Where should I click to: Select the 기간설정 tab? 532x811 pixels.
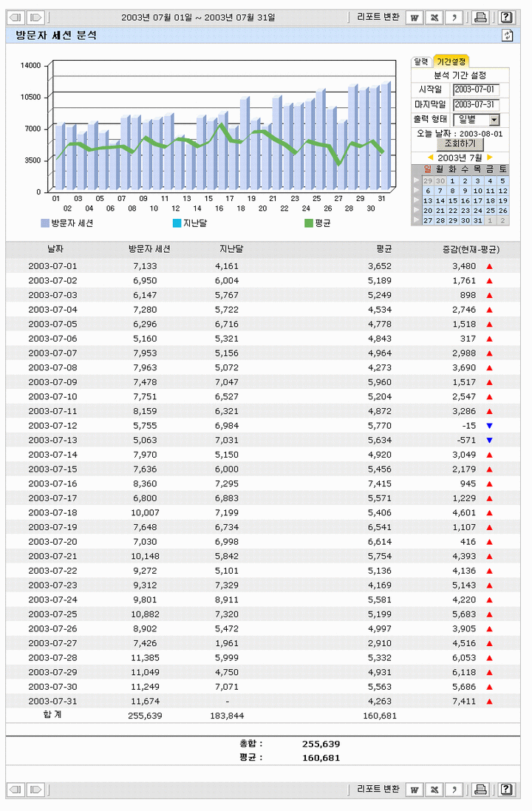[x=451, y=62]
